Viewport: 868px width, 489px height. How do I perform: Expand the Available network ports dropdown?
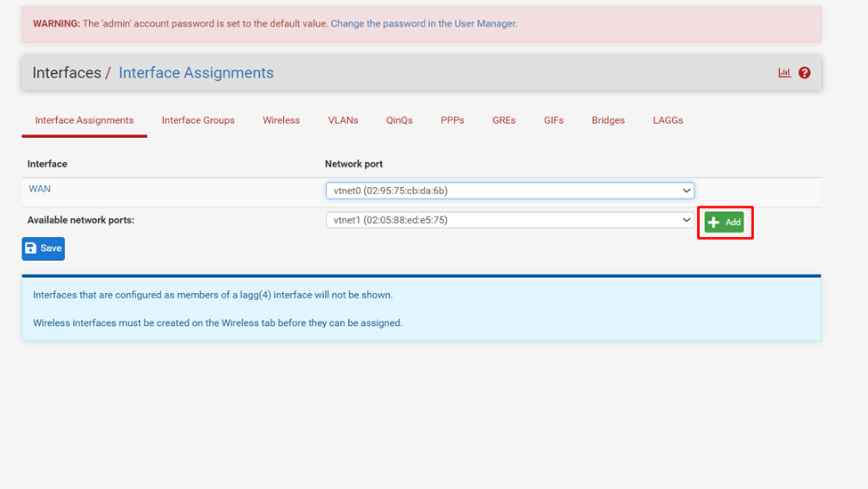(509, 220)
